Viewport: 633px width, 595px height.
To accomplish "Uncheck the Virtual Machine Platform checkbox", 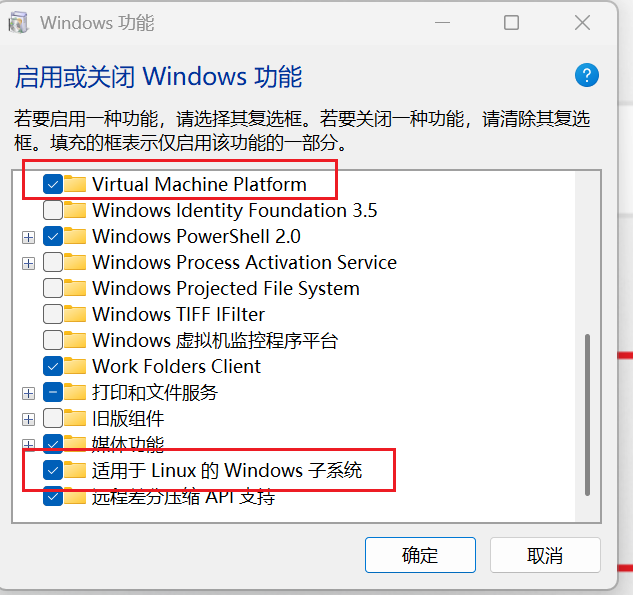I will pos(53,184).
